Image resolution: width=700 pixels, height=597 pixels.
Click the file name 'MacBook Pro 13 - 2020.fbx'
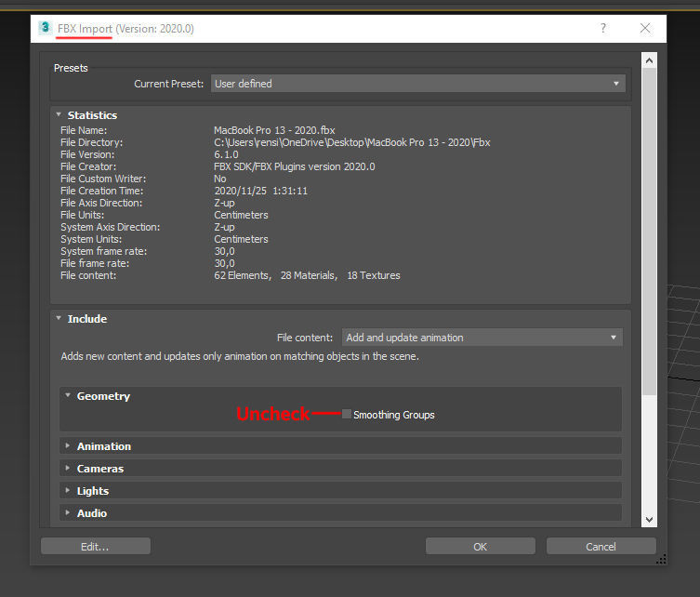(x=274, y=130)
